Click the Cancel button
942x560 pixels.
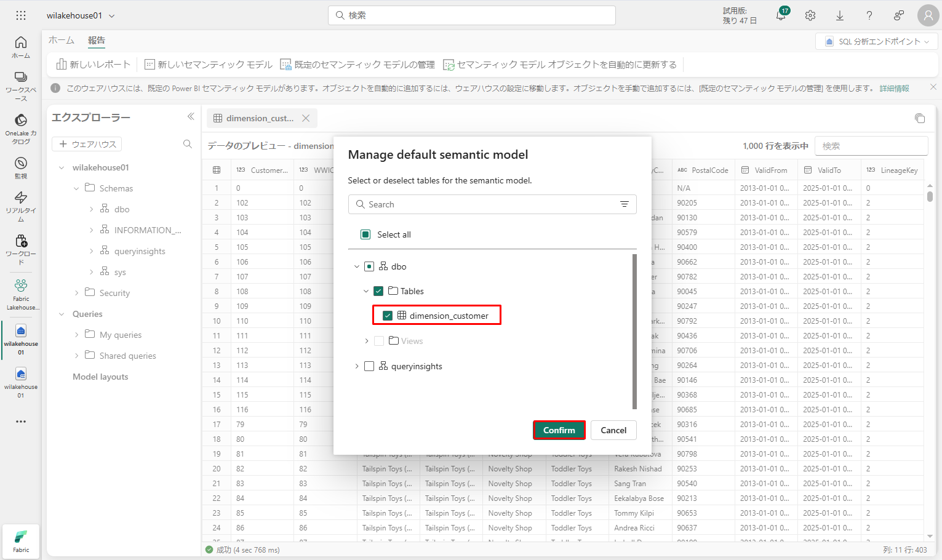(613, 430)
